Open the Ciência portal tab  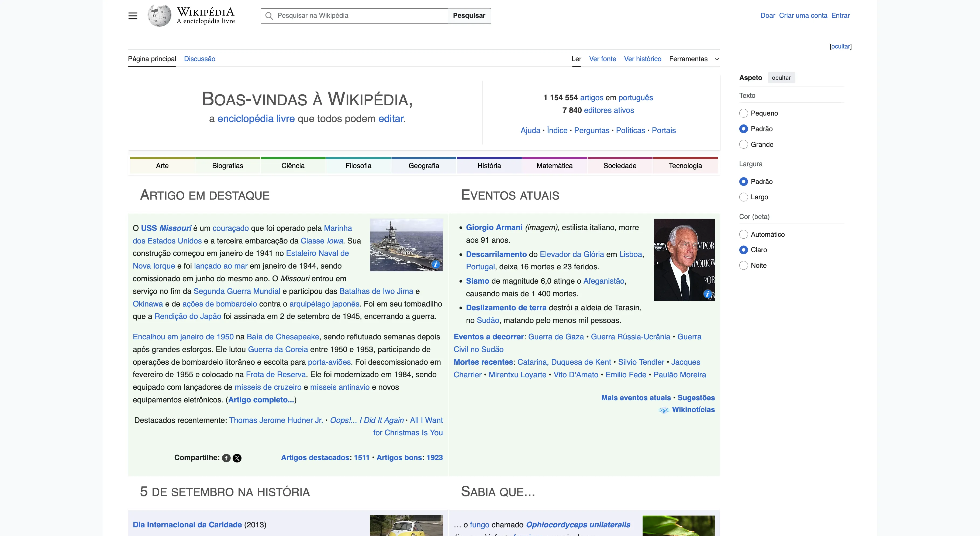pos(293,165)
